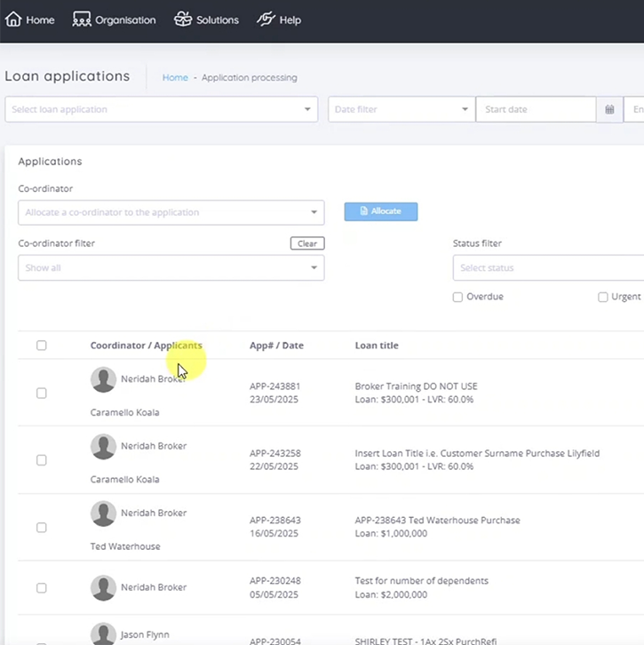Open the calendar icon beside Start date
The height and width of the screenshot is (645, 644).
tap(609, 109)
